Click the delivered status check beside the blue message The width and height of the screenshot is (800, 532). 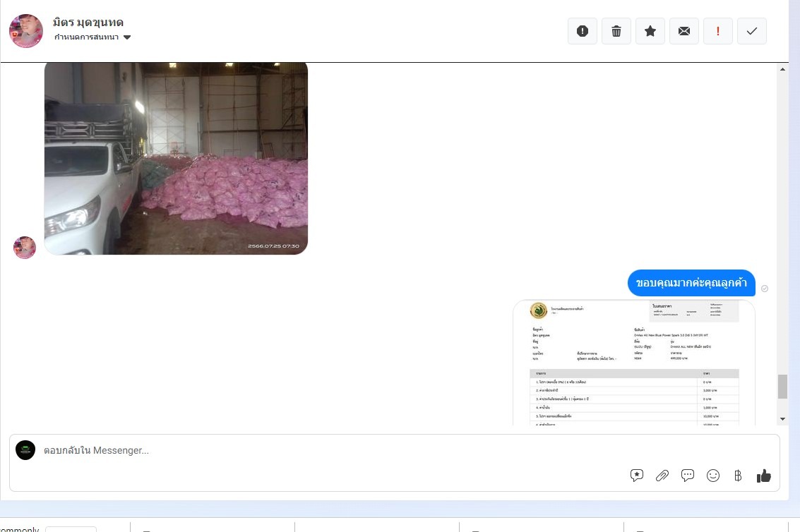coord(764,289)
